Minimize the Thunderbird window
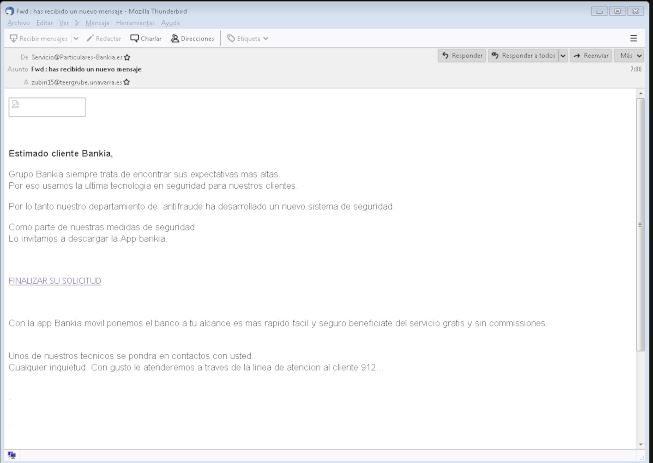The height and width of the screenshot is (463, 653). [x=599, y=11]
